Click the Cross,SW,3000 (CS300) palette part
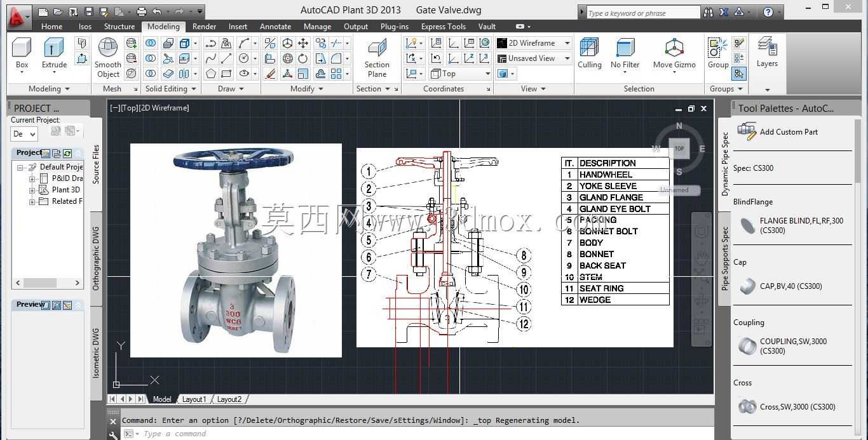 tap(787, 406)
